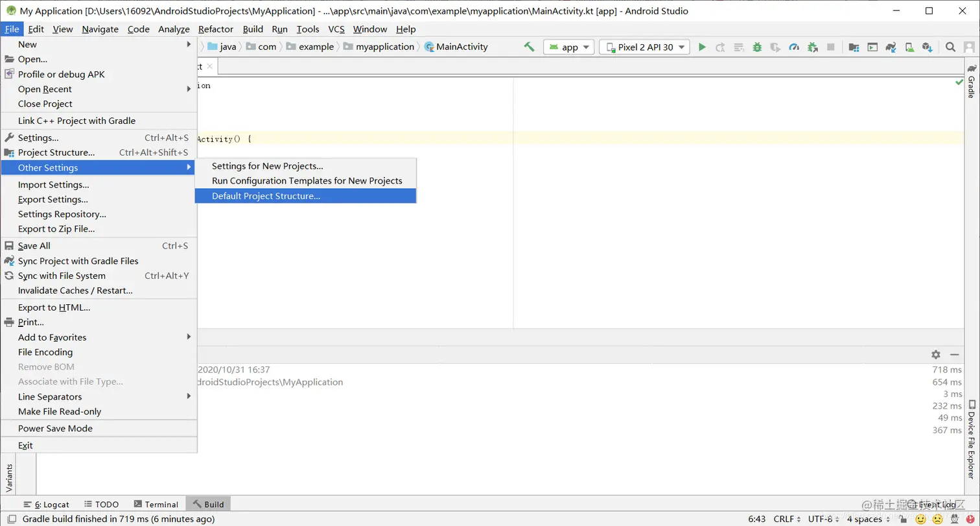This screenshot has width=980, height=526.
Task: Run the app with green play icon
Action: [x=702, y=47]
